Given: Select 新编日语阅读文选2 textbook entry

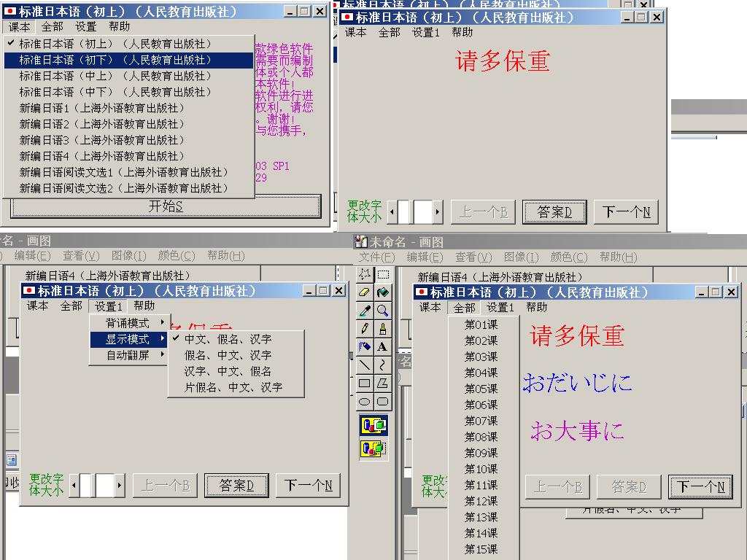Looking at the screenshot, I should click(x=128, y=188).
